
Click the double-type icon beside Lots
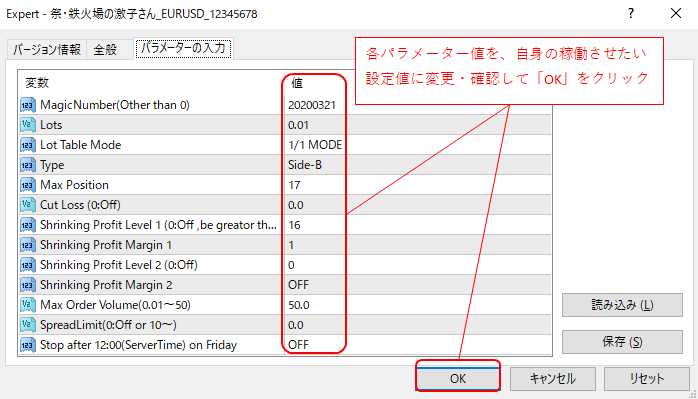pyautogui.click(x=28, y=125)
